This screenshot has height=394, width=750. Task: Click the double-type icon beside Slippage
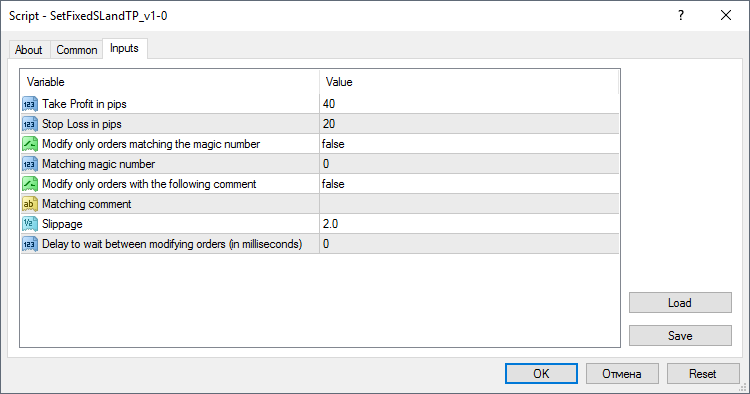coord(30,224)
